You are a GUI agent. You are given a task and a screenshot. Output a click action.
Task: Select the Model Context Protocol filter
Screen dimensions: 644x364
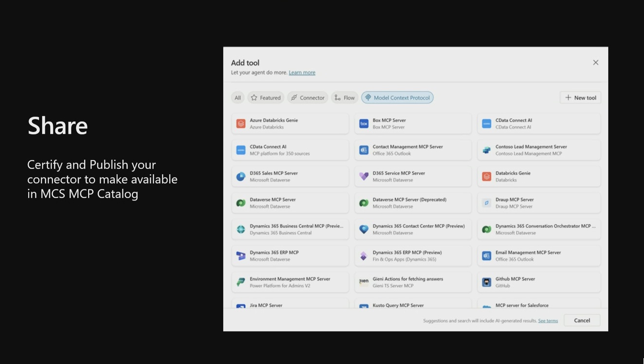coord(397,98)
